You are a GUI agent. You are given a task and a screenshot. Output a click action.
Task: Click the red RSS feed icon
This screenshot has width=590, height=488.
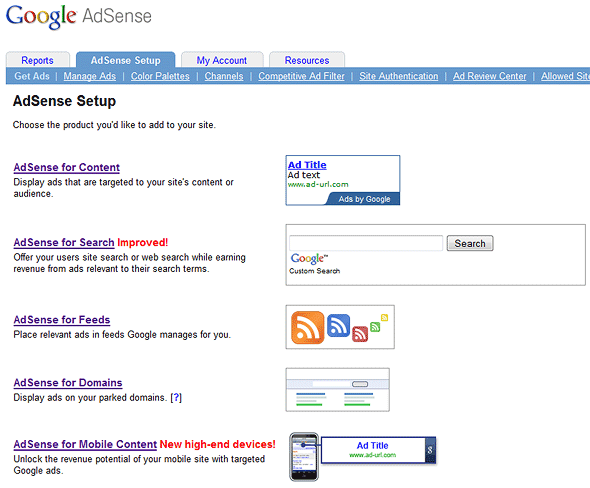pyautogui.click(x=360, y=334)
